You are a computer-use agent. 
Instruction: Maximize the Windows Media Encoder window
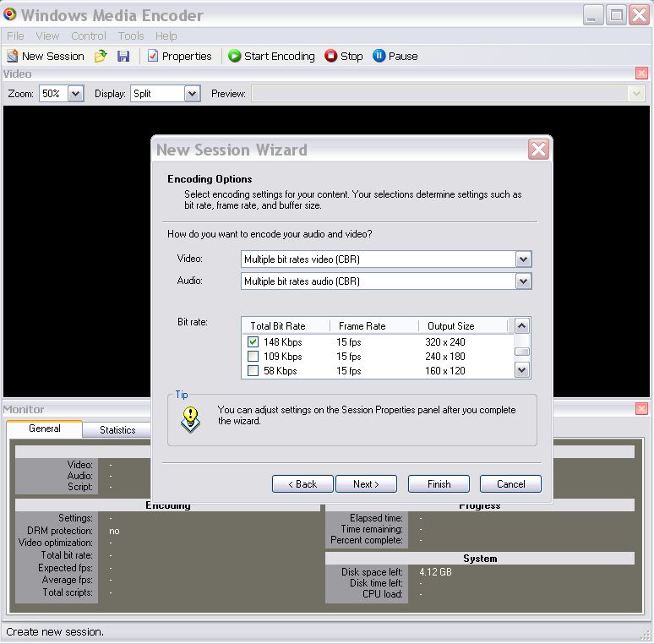point(617,15)
